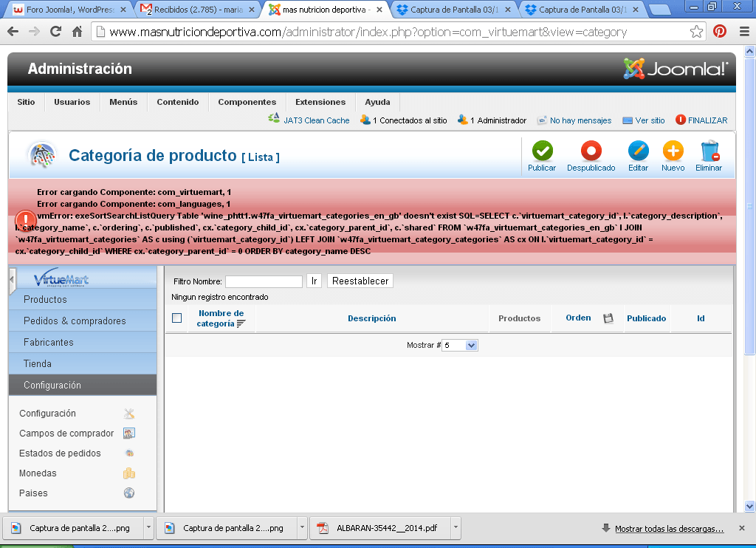The image size is (756, 548).
Task: Open dropdown for first Captura de pantalla download
Action: 149,528
